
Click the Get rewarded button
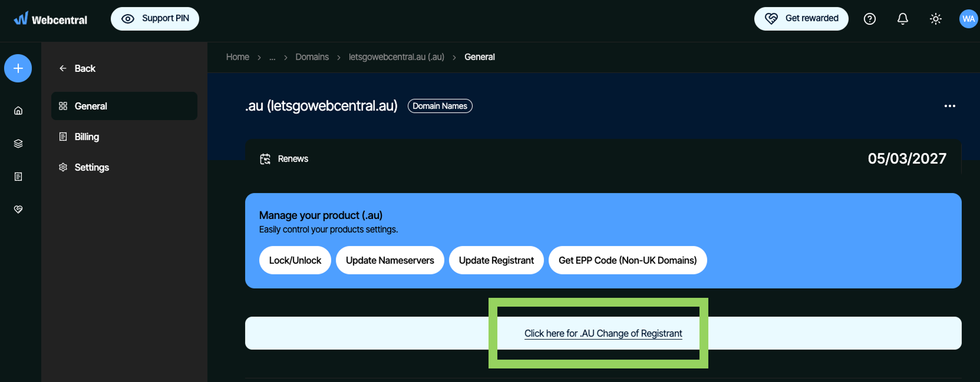pos(801,19)
